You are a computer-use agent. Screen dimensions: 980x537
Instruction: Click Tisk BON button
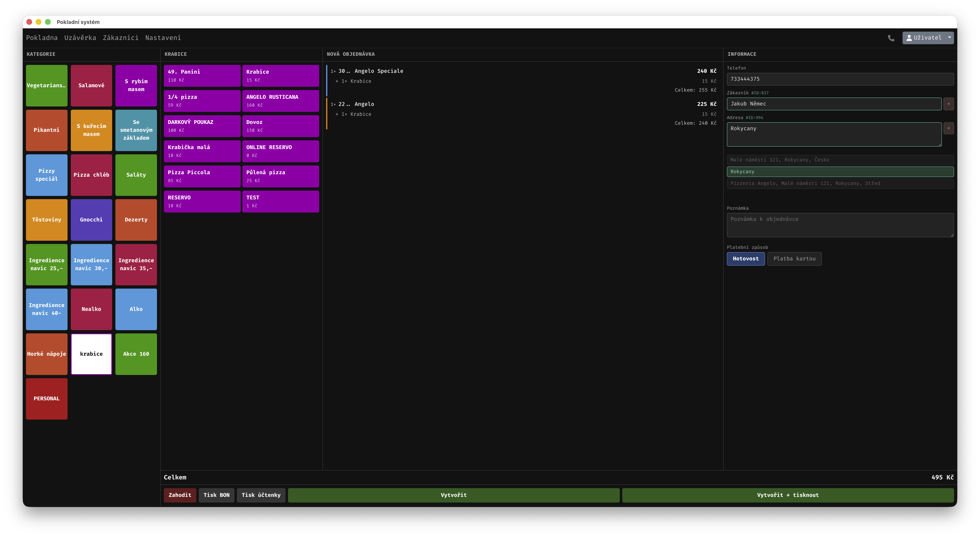click(x=216, y=495)
